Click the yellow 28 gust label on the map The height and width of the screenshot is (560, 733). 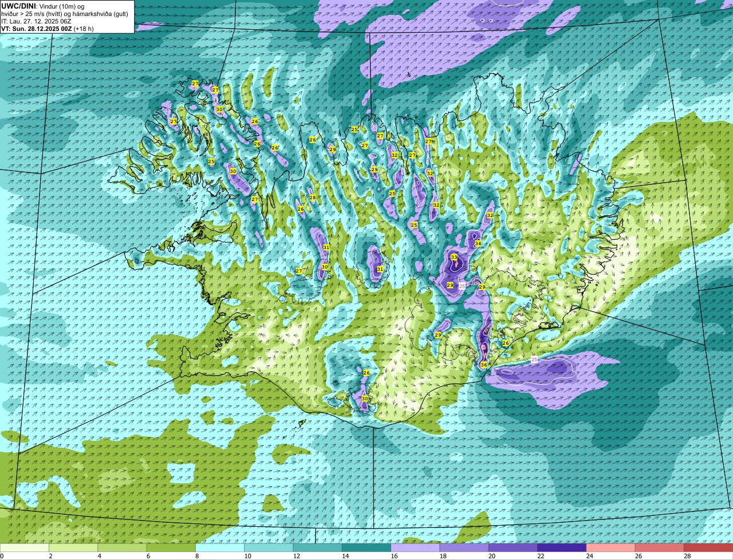click(x=313, y=198)
